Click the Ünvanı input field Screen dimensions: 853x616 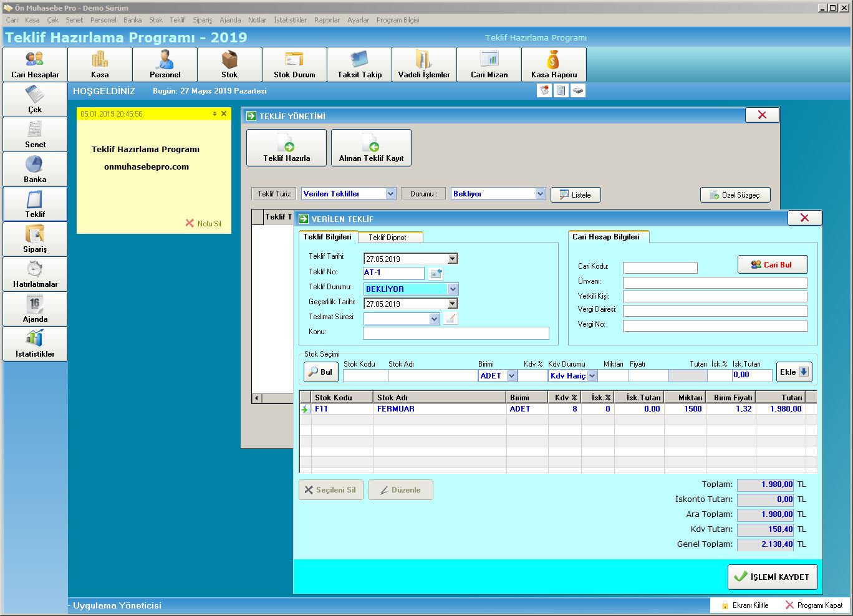coord(715,282)
